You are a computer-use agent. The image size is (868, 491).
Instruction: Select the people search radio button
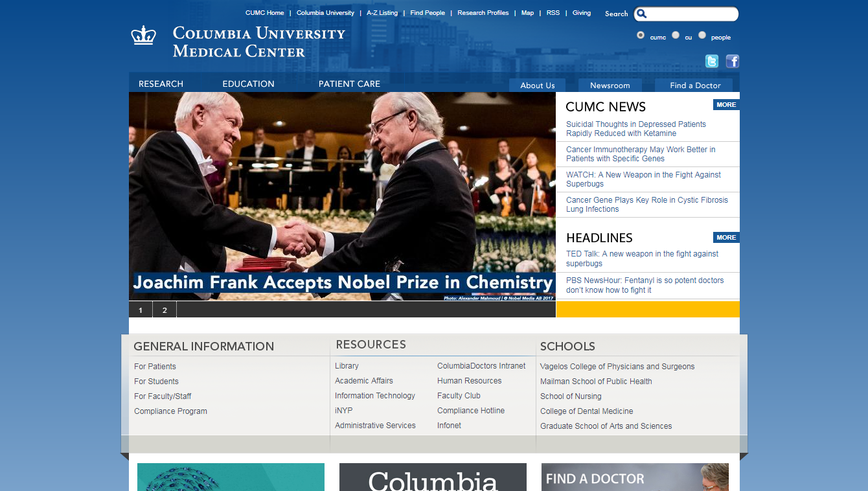(x=702, y=35)
